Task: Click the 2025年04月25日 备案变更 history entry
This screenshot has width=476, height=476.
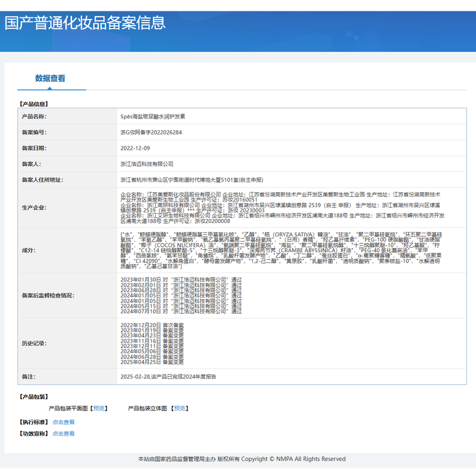Action: pyautogui.click(x=152, y=362)
